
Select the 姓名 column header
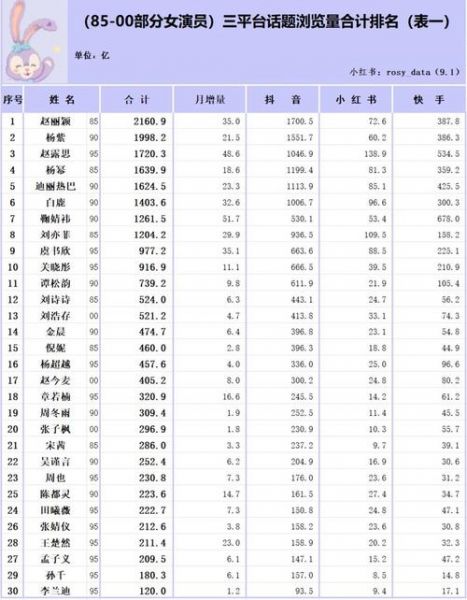pyautogui.click(x=62, y=100)
